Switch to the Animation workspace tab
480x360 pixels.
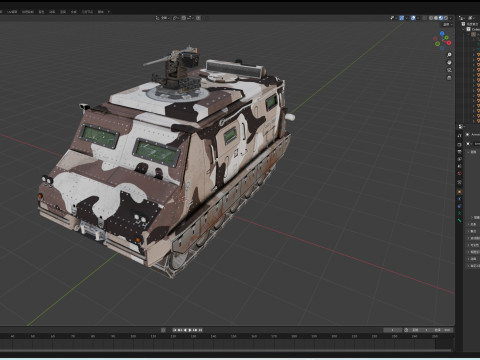[52, 12]
